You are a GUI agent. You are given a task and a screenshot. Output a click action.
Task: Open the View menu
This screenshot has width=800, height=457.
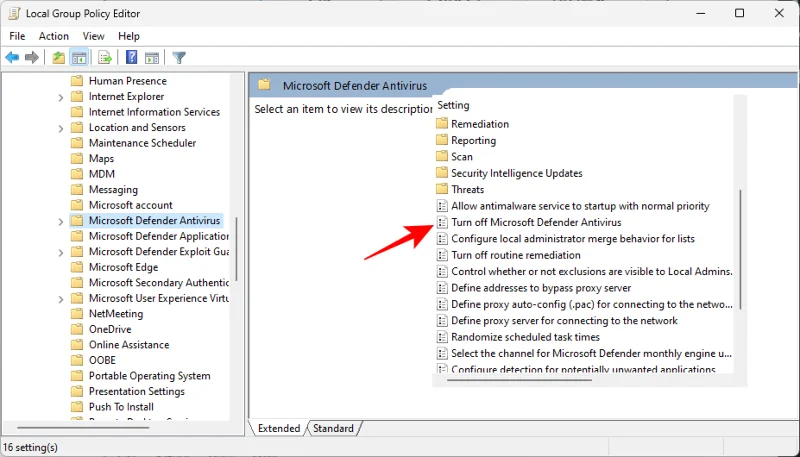93,36
